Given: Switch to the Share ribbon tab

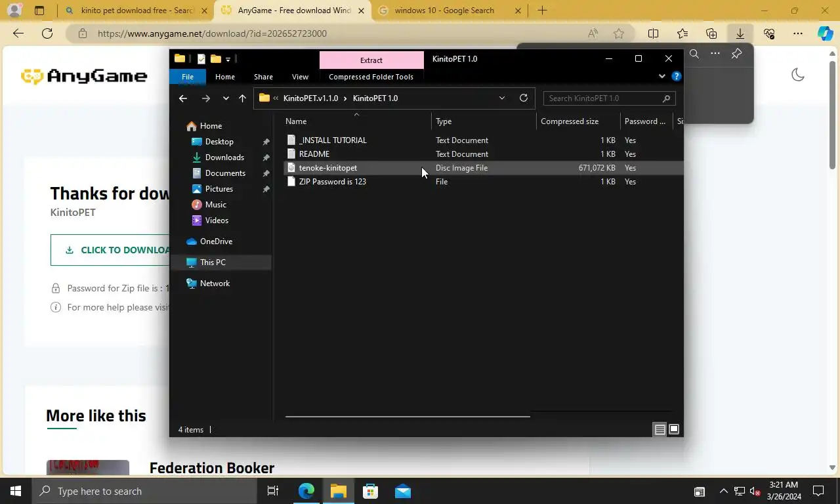Looking at the screenshot, I should [x=263, y=77].
